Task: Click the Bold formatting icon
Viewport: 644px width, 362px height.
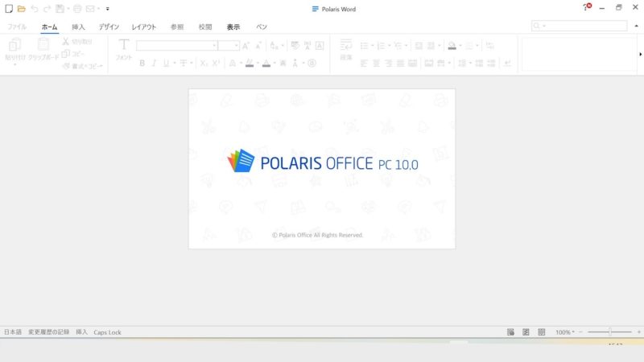Action: (x=142, y=63)
